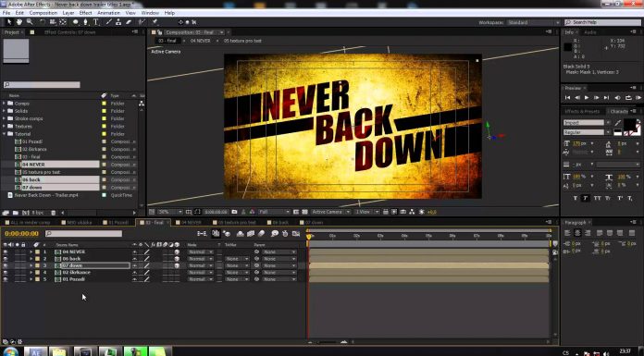The width and height of the screenshot is (644, 356).
Task: Select the Type text tool
Action: (95, 22)
